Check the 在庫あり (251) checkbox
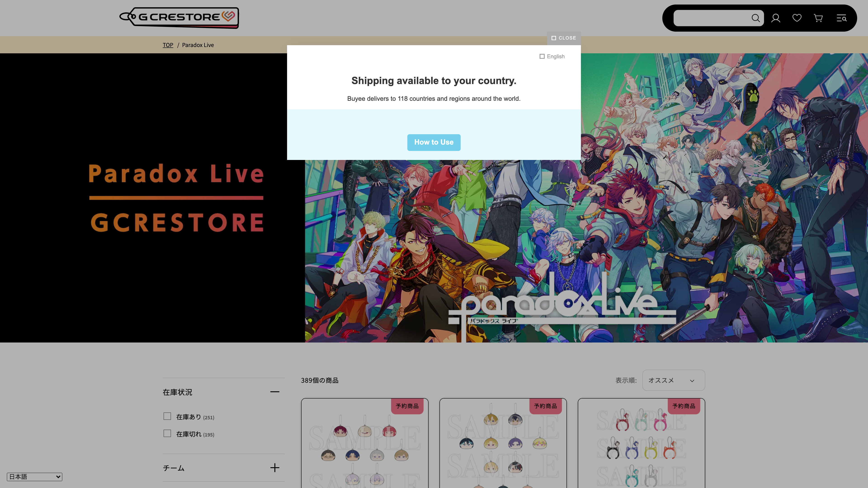This screenshot has width=868, height=488. tap(167, 416)
